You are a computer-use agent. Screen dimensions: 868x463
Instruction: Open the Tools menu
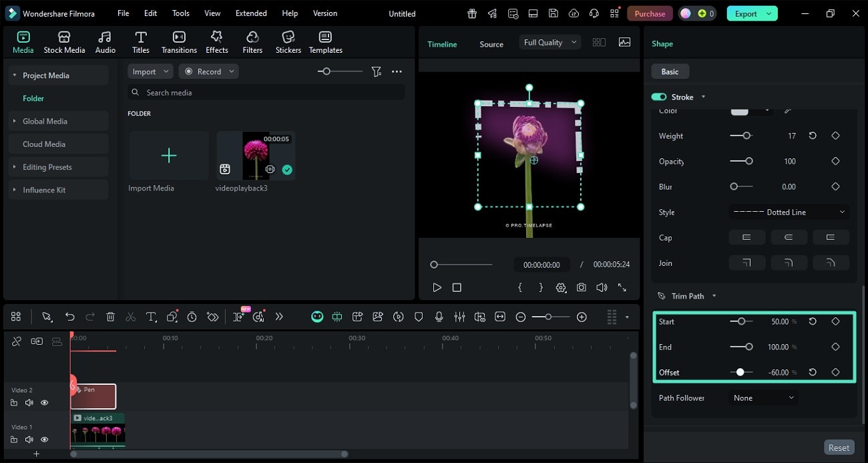tap(180, 13)
